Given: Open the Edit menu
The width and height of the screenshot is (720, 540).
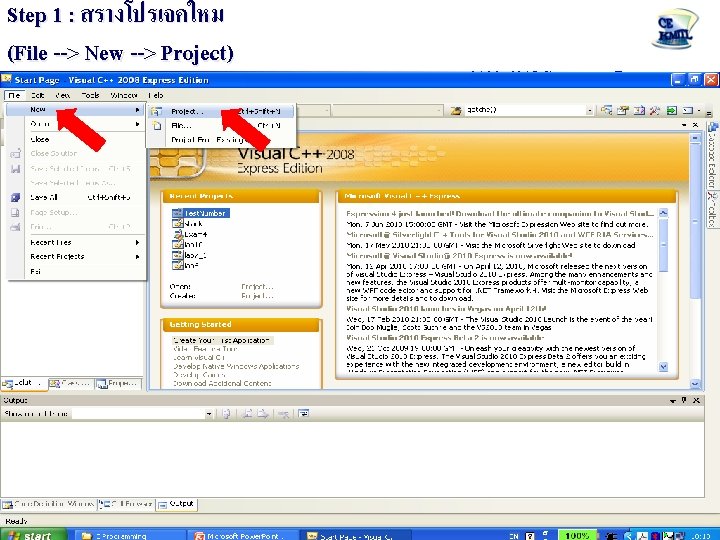Looking at the screenshot, I should 38,95.
